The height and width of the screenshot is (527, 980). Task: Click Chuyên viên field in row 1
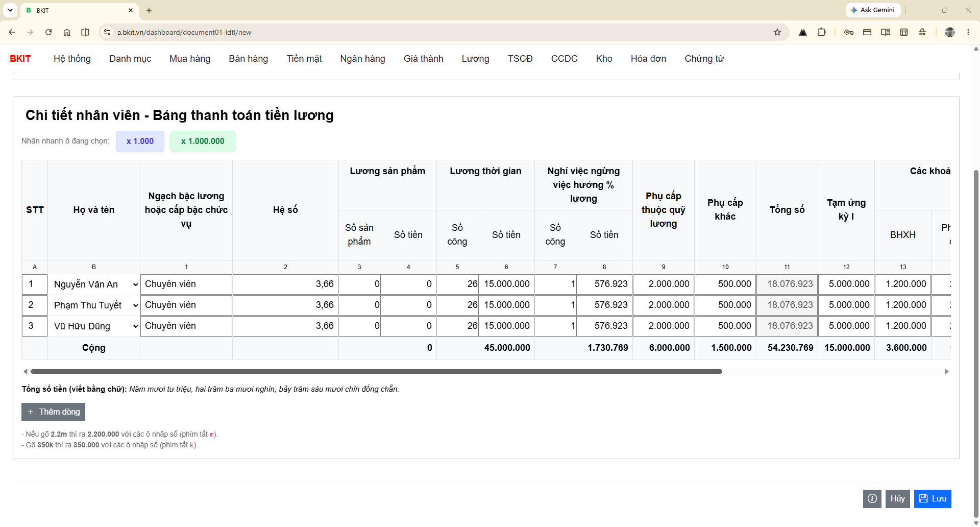coord(186,284)
